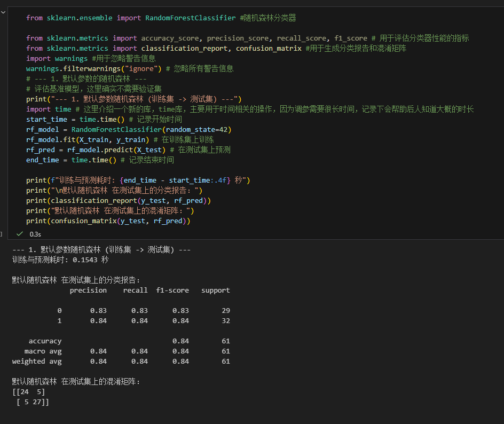Screen dimensions: 504x424
Task: Click the accuracy row in the classification report
Action: tap(45, 341)
